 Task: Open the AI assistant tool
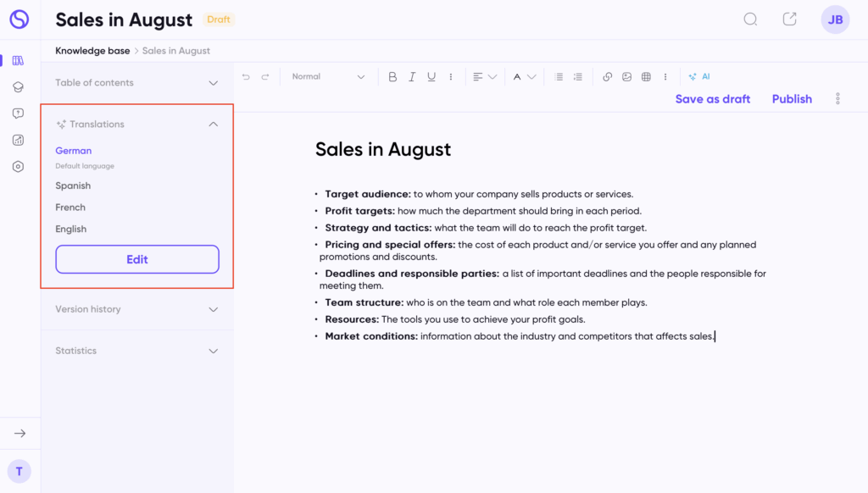[x=699, y=77]
